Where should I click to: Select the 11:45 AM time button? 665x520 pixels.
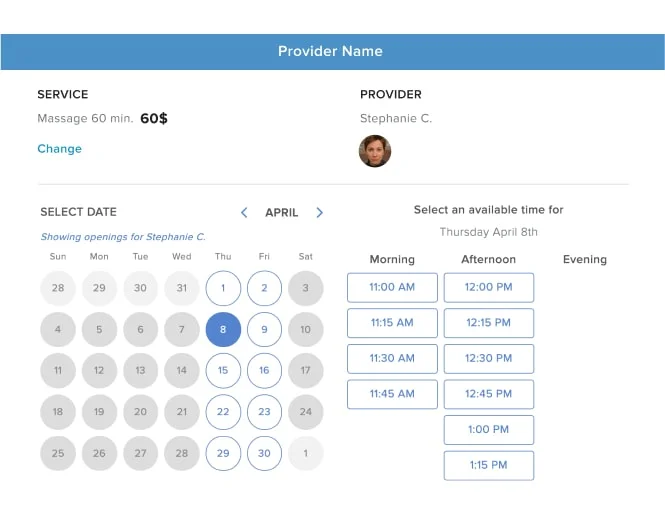[392, 394]
